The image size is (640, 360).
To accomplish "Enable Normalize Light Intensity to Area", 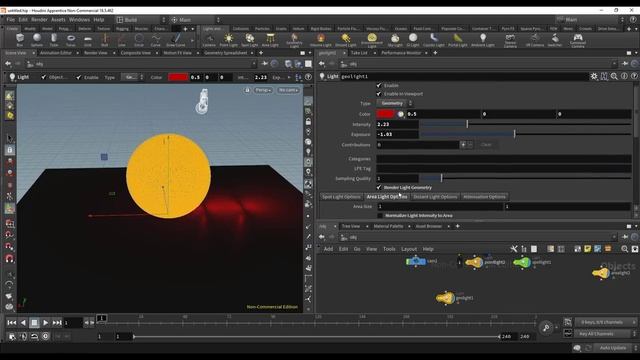I will pyautogui.click(x=380, y=216).
